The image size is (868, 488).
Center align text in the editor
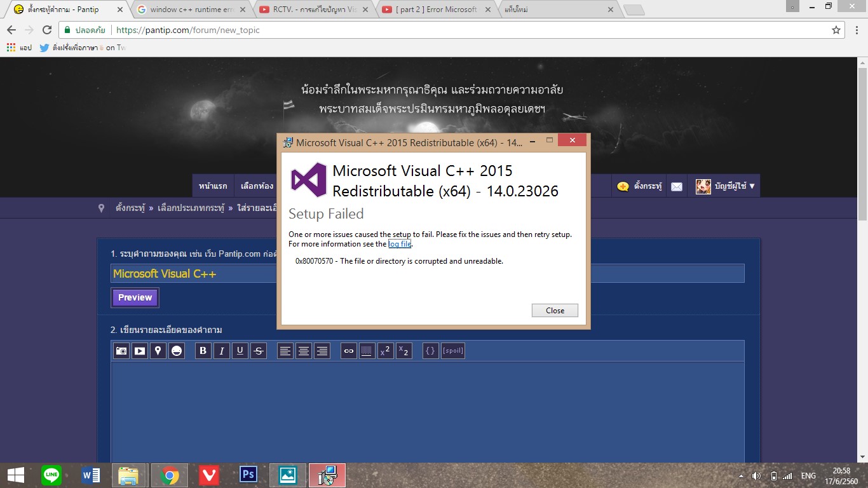pos(304,351)
